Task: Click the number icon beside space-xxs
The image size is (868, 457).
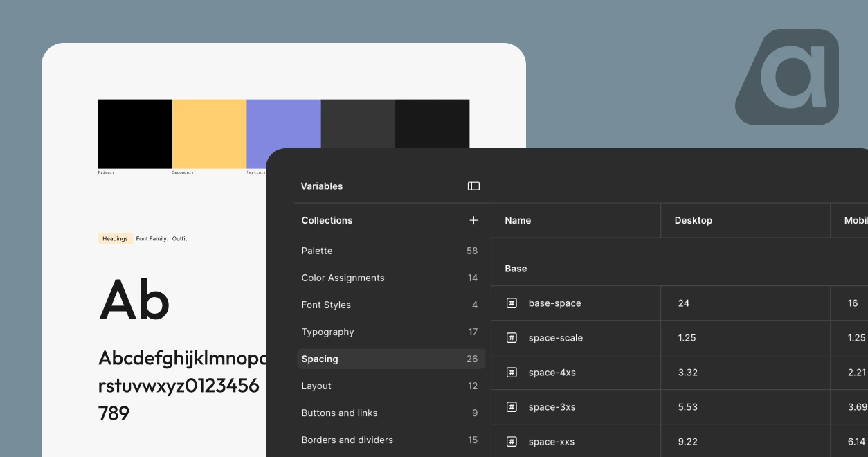Action: pos(512,442)
